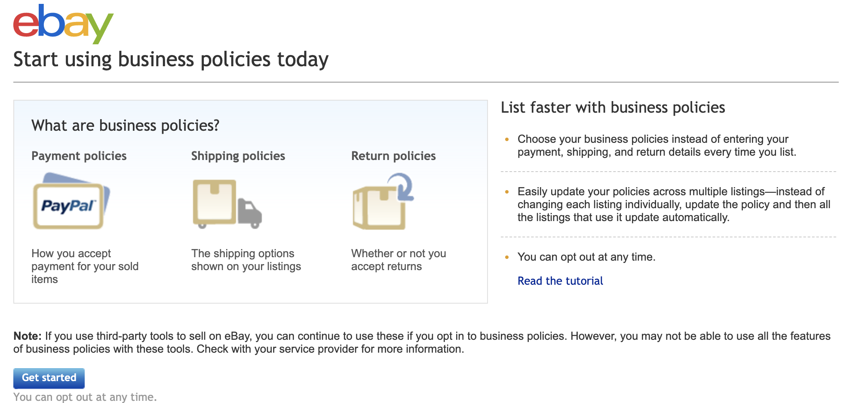Viewport: 868px width, 403px height.
Task: Click the bold Note paragraph text
Action: [422, 342]
